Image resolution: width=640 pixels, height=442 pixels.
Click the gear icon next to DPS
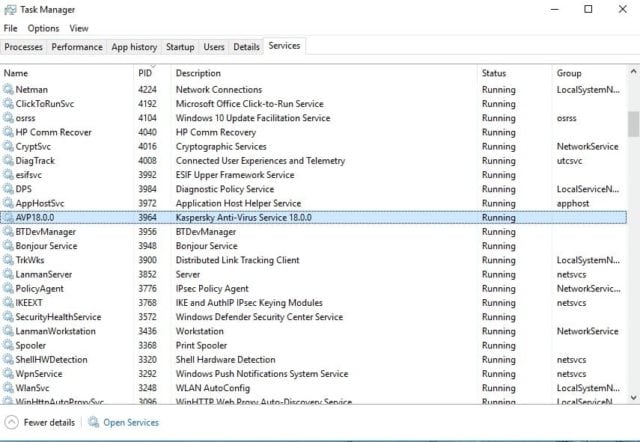(x=8, y=189)
